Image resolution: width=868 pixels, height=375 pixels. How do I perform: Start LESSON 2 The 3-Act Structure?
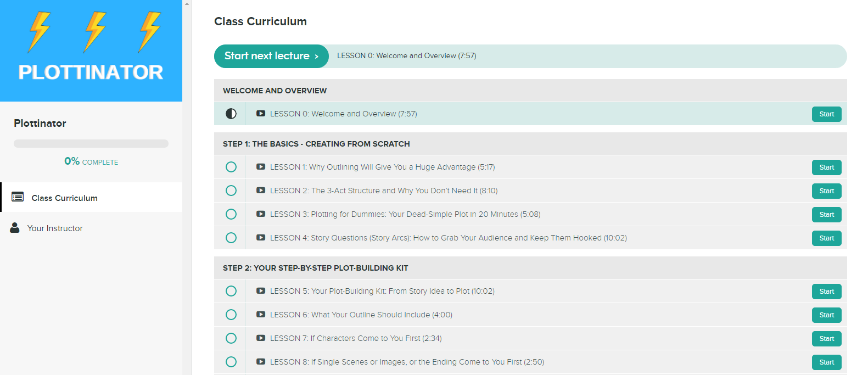826,191
